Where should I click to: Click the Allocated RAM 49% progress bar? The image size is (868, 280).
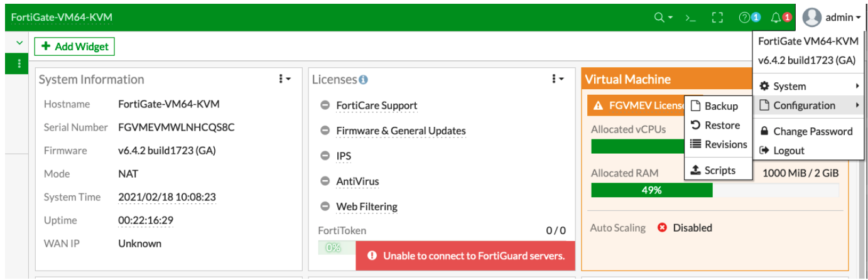(651, 190)
